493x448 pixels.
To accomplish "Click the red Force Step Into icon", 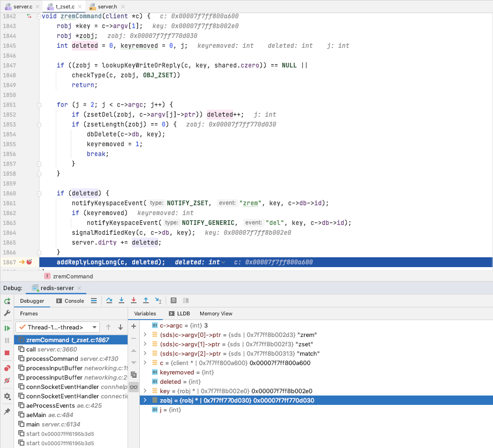I will (x=134, y=301).
